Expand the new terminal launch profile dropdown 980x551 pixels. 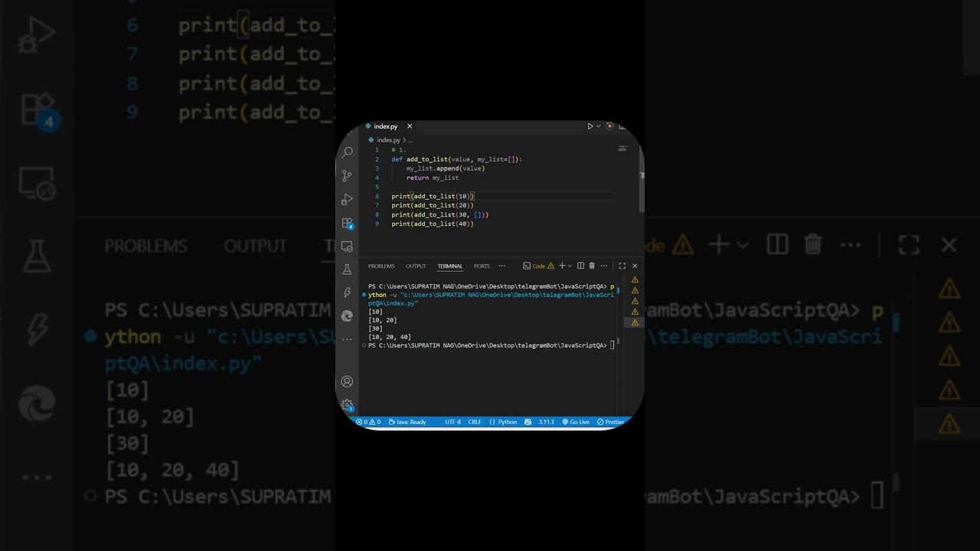click(x=570, y=266)
